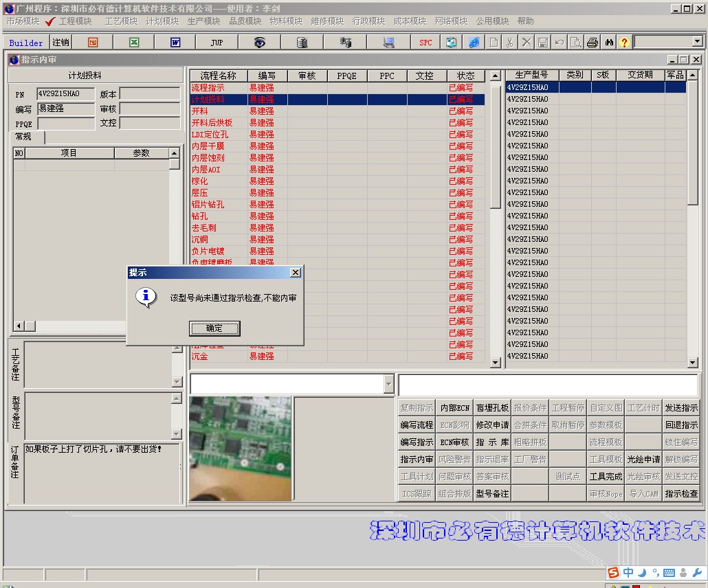The height and width of the screenshot is (588, 708).
Task: Click 确定 in the 提示 dialog
Action: 214,328
